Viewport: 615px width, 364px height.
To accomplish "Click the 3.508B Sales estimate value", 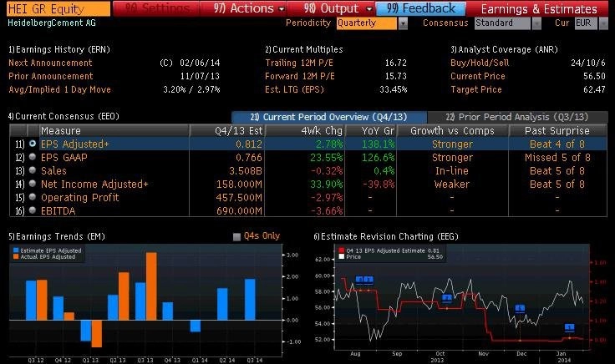I will coord(246,171).
